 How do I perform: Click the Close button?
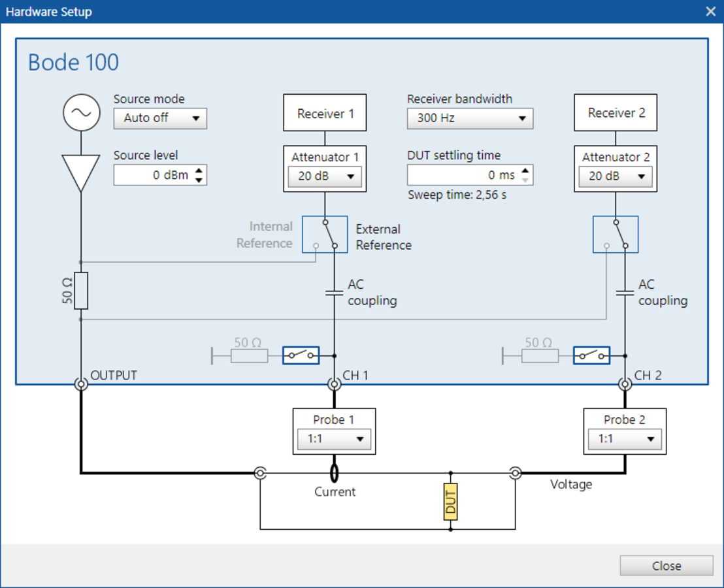coord(666,566)
